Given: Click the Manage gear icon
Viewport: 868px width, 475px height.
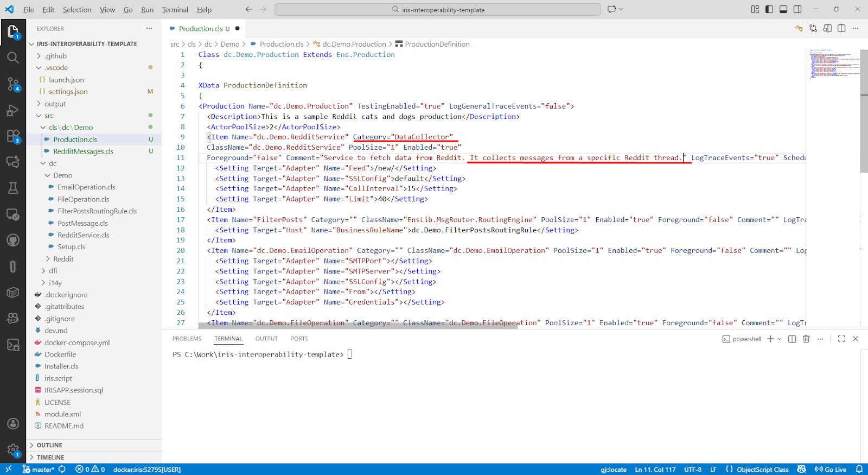Looking at the screenshot, I should [13, 449].
